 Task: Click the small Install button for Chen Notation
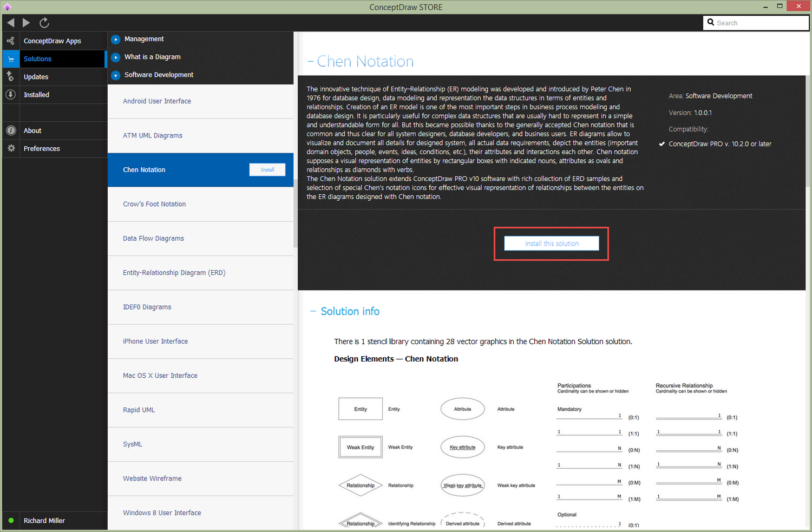(267, 170)
